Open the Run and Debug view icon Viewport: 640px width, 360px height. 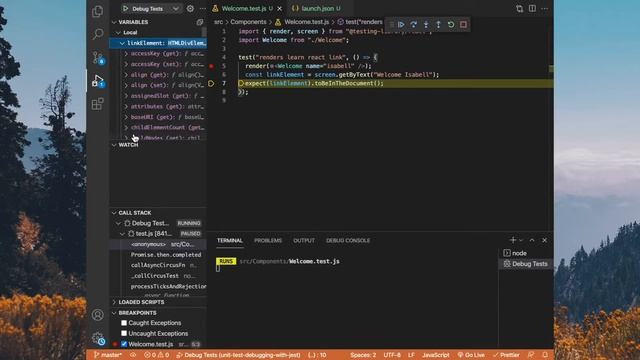coord(98,81)
